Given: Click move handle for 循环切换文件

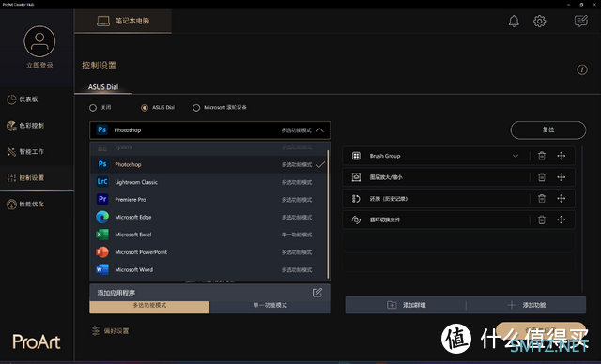Looking at the screenshot, I should click(562, 220).
